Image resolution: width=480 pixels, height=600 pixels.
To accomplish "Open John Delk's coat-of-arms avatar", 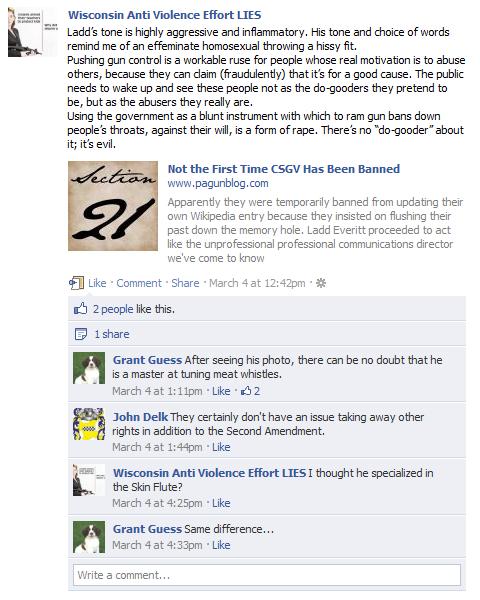I will pyautogui.click(x=89, y=424).
